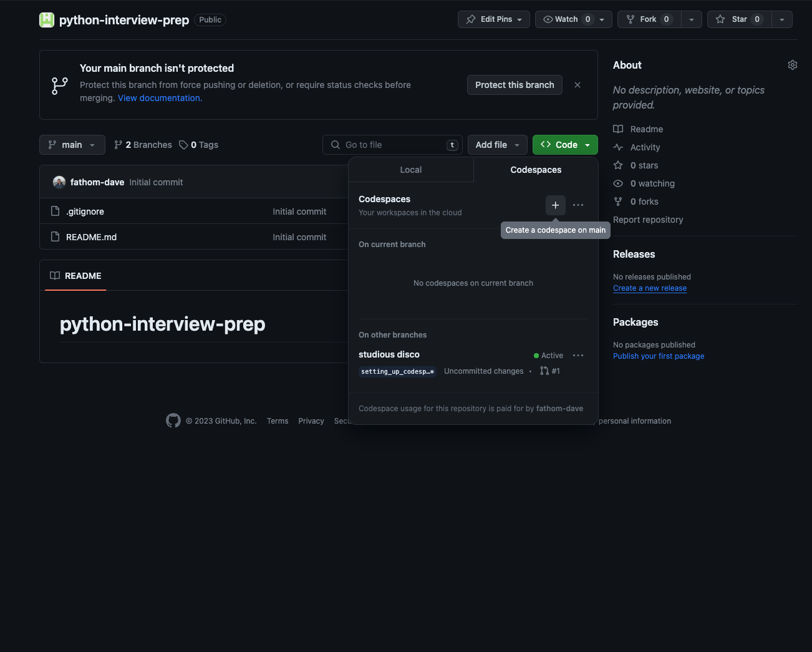Dismiss the branch protection banner
812x652 pixels.
tap(578, 85)
